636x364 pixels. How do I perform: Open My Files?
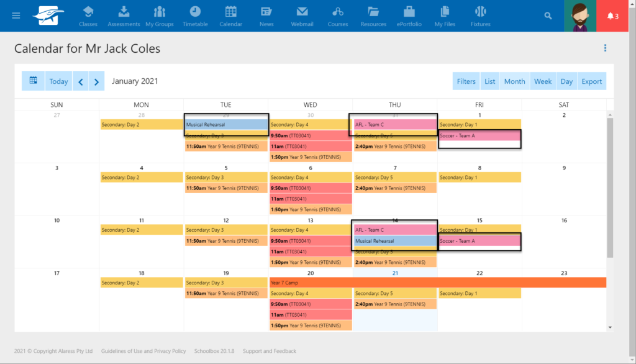(x=444, y=16)
